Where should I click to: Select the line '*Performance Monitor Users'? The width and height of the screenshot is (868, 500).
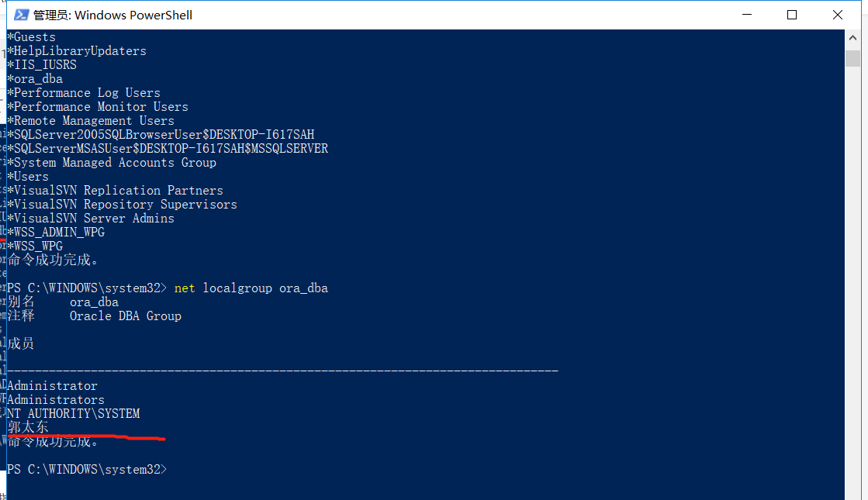pyautogui.click(x=99, y=106)
